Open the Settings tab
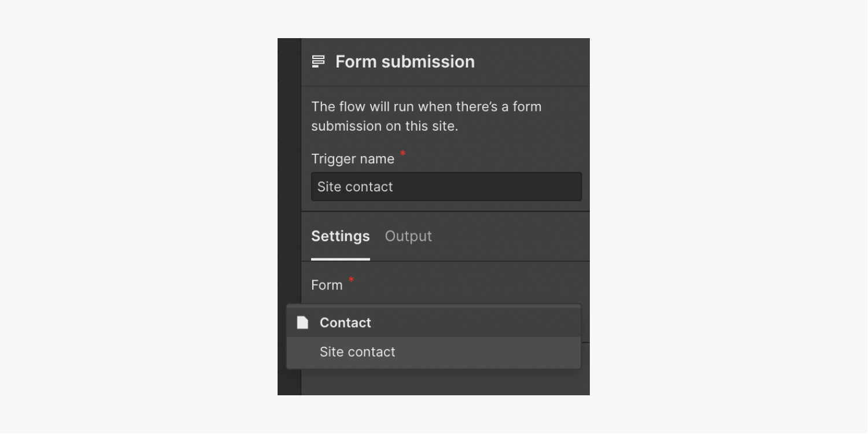Image resolution: width=868 pixels, height=434 pixels. pyautogui.click(x=341, y=236)
